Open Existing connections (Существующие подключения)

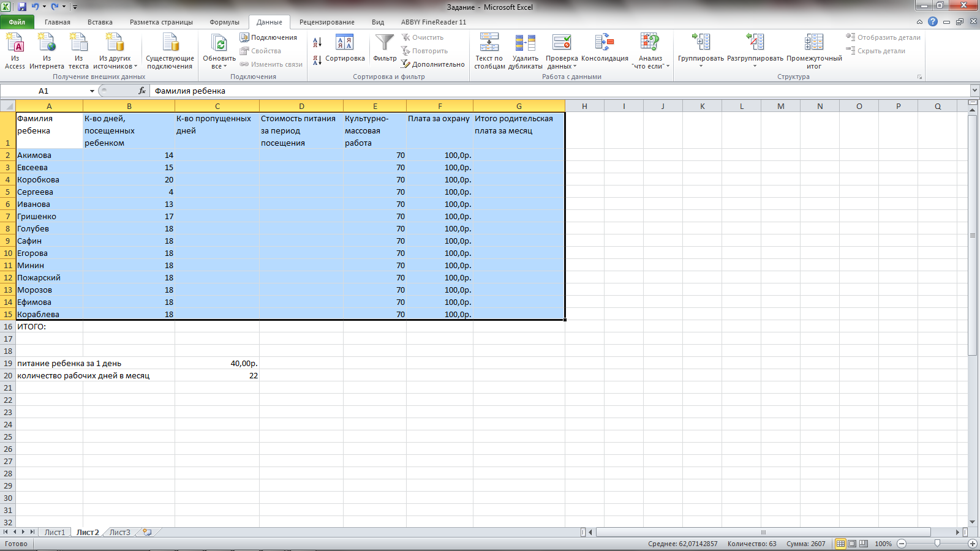point(170,51)
